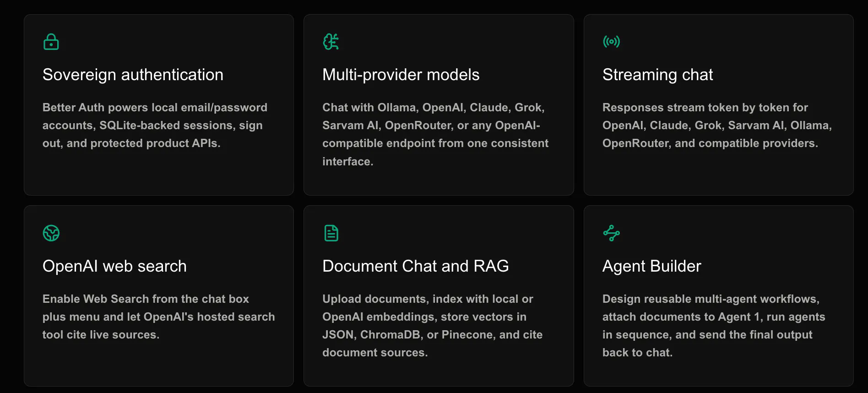Image resolution: width=868 pixels, height=393 pixels.
Task: Click the globe icon above OpenAI web search
Action: pyautogui.click(x=51, y=233)
